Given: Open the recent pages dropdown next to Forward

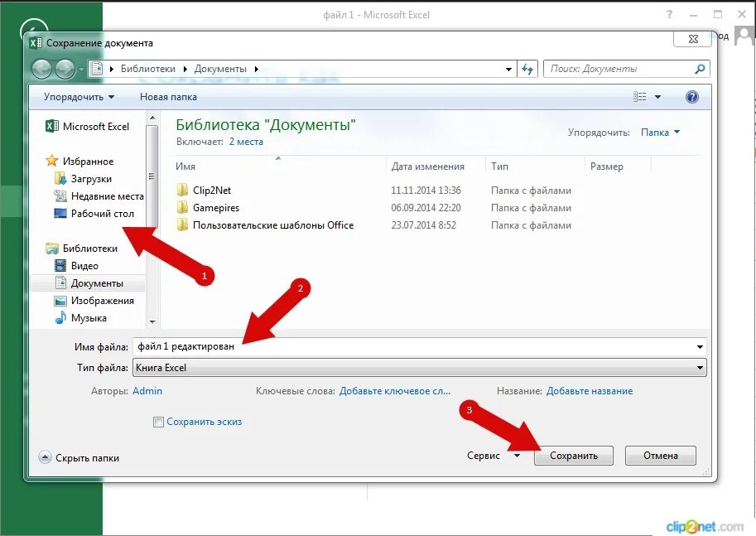Looking at the screenshot, I should click(81, 70).
